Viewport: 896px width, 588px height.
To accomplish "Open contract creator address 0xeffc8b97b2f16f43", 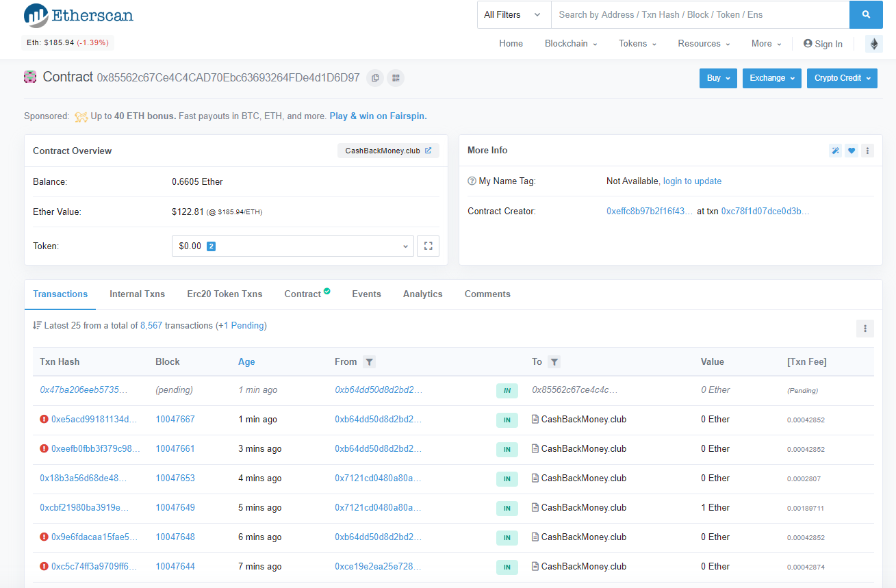I will [x=650, y=212].
